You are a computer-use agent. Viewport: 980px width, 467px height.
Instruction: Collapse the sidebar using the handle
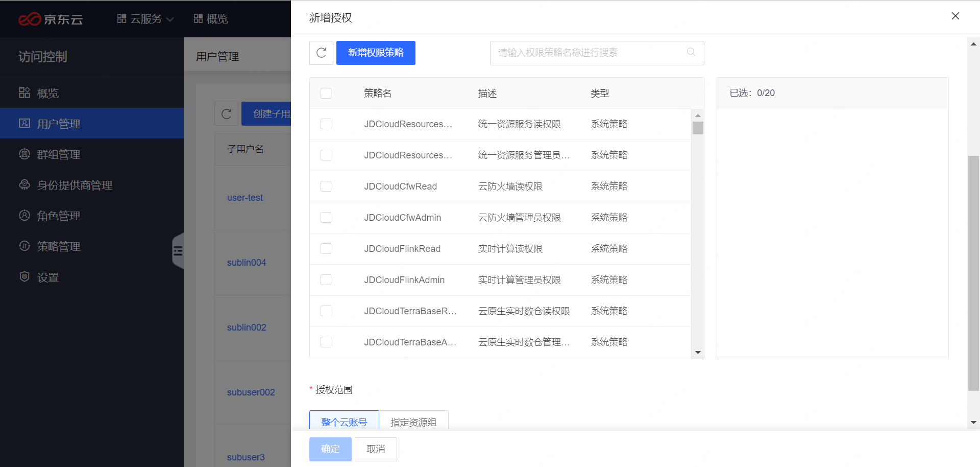(178, 251)
